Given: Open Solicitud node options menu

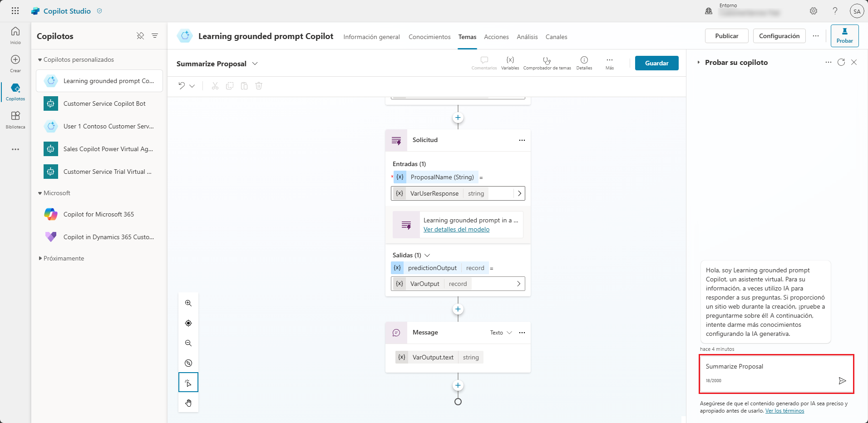Looking at the screenshot, I should tap(522, 140).
